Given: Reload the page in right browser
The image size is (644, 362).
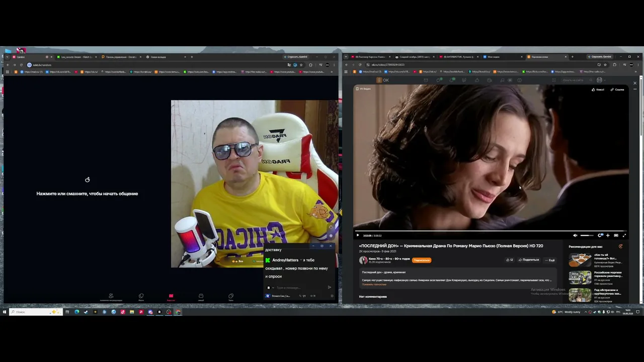Looking at the screenshot, I should (x=360, y=65).
